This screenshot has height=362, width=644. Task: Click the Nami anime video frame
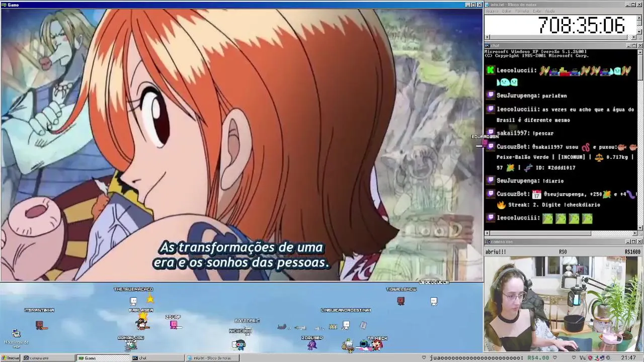[x=242, y=144]
